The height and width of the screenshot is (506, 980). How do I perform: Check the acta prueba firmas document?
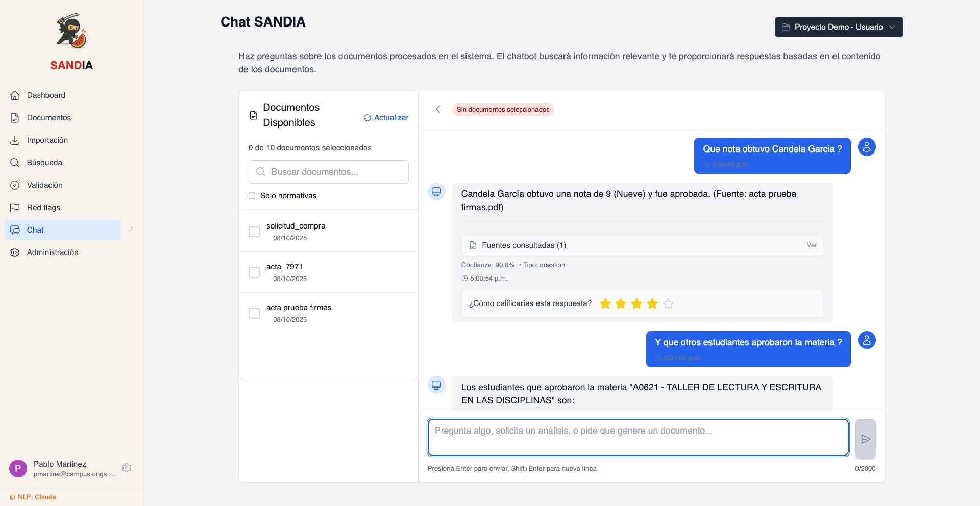pyautogui.click(x=254, y=313)
